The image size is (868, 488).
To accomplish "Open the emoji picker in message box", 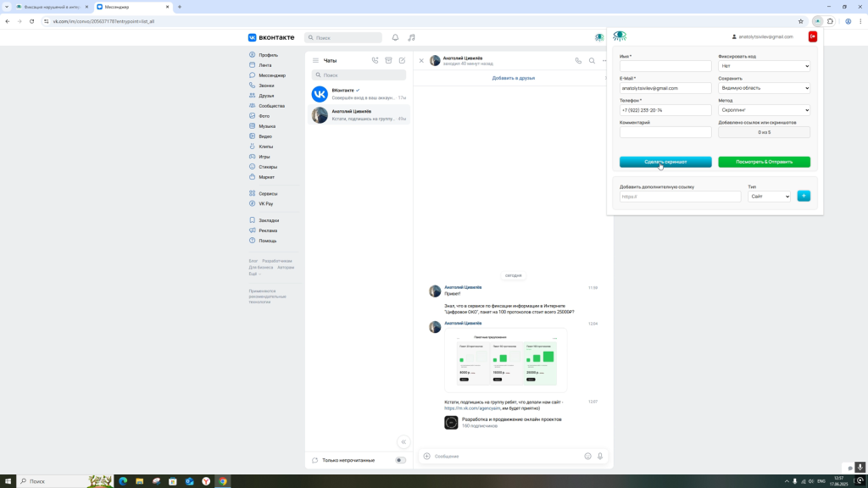I will click(x=587, y=456).
